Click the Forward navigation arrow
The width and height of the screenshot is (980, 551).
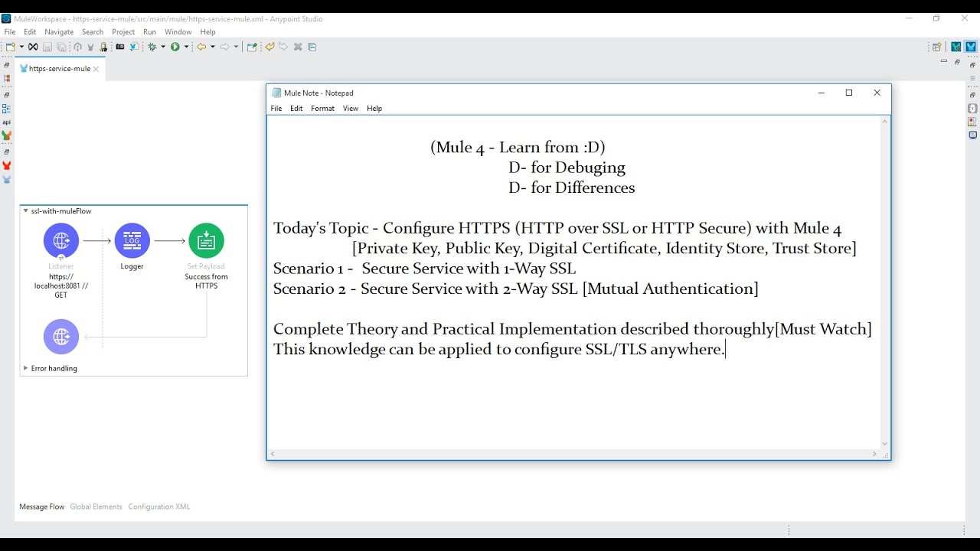[x=225, y=47]
